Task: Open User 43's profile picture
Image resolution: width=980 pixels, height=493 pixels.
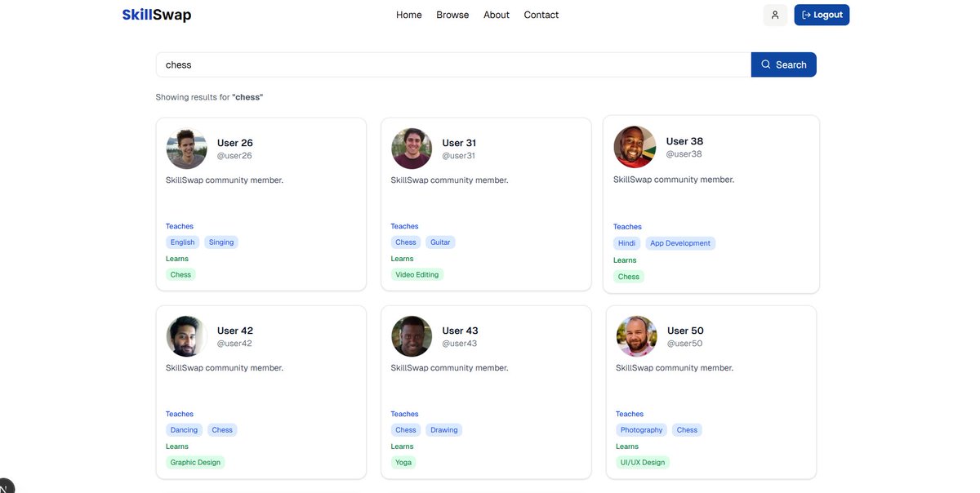Action: pyautogui.click(x=412, y=335)
